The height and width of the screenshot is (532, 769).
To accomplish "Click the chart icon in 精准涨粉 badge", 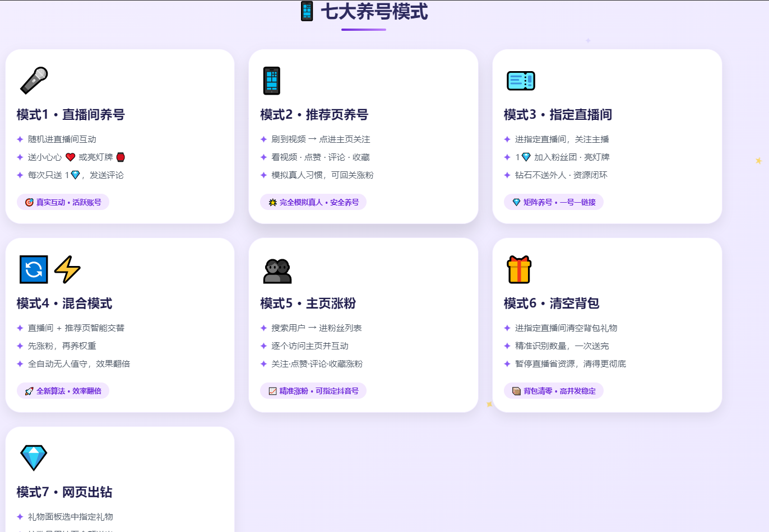I will 272,391.
